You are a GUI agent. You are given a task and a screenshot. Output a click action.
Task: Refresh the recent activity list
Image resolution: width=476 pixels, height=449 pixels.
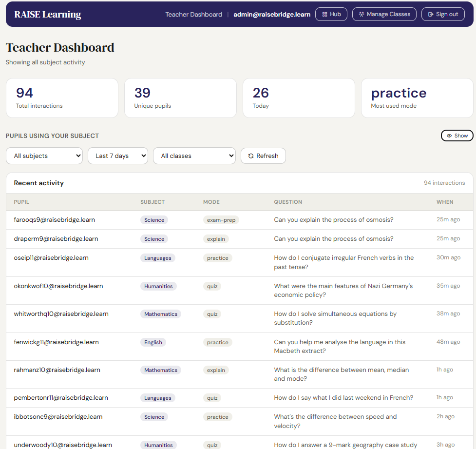point(263,156)
